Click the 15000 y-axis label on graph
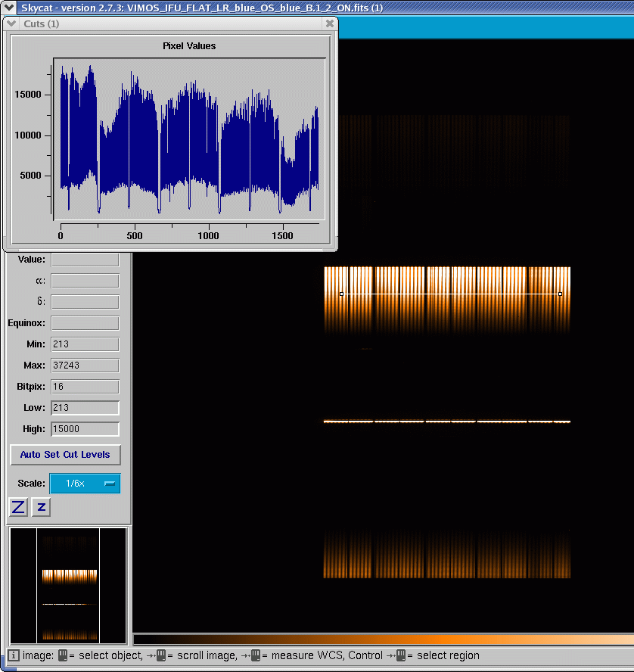 (28, 95)
